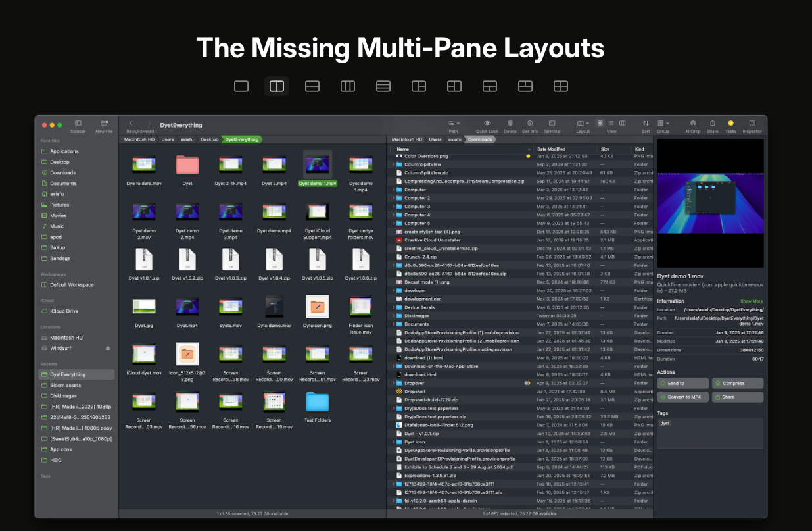Click the Quick Look eye icon

[x=487, y=123]
